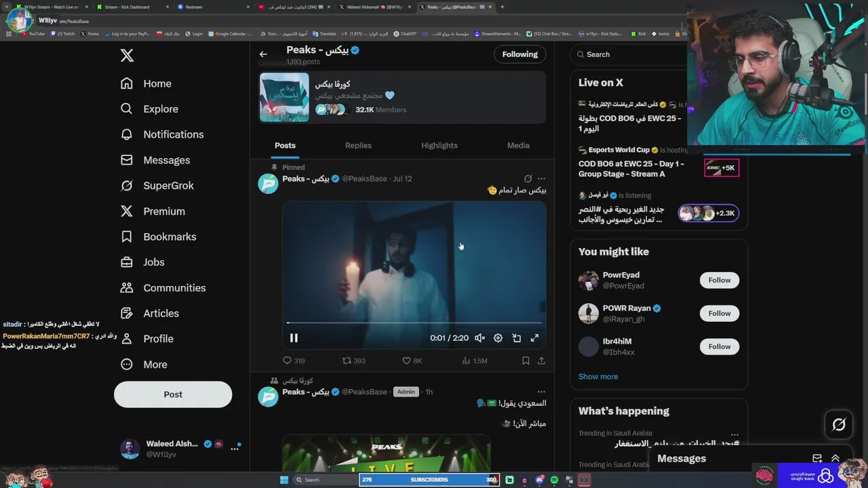Viewport: 868px width, 488px height.
Task: Open Spotify from the taskbar
Action: tap(554, 480)
